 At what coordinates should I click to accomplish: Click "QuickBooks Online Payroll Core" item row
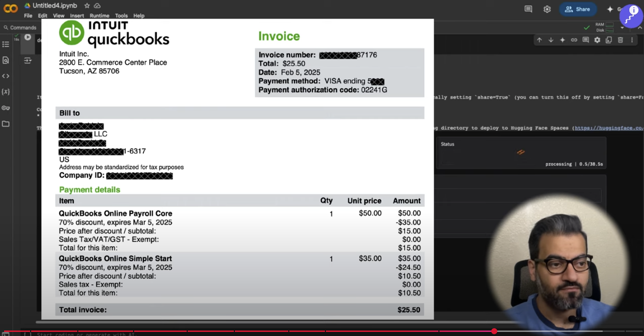pyautogui.click(x=240, y=213)
